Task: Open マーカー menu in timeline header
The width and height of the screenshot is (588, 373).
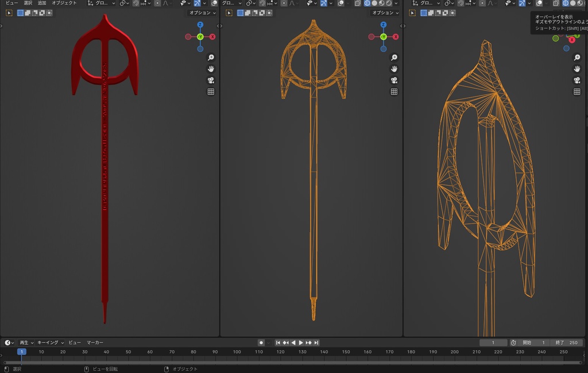Action: (95, 343)
